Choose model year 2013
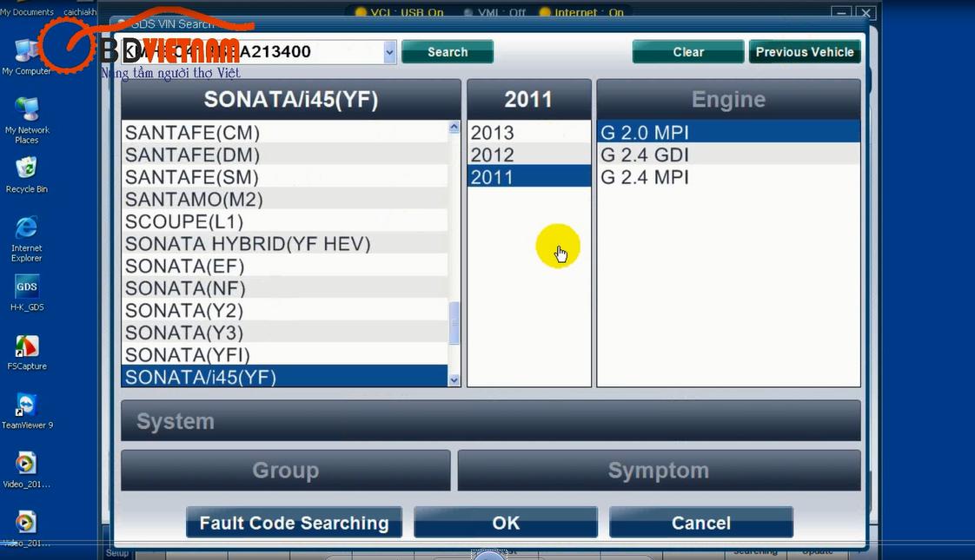Screen dimensions: 975x560 (528, 132)
